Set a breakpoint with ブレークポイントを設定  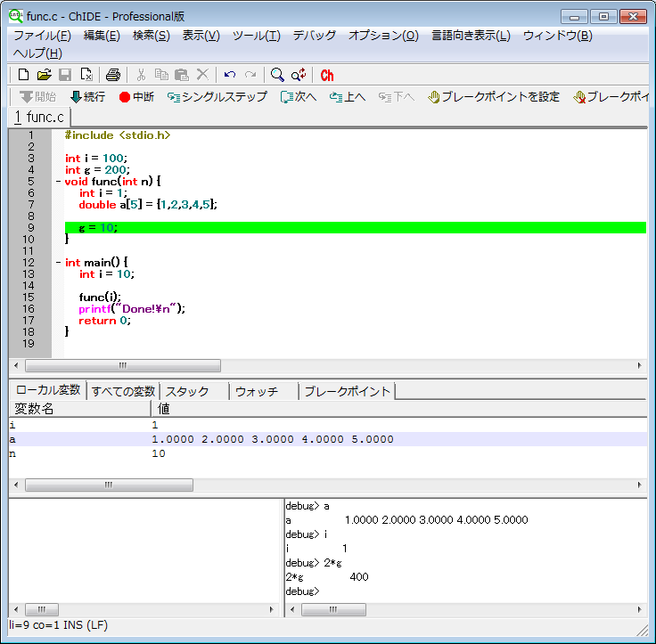point(494,97)
